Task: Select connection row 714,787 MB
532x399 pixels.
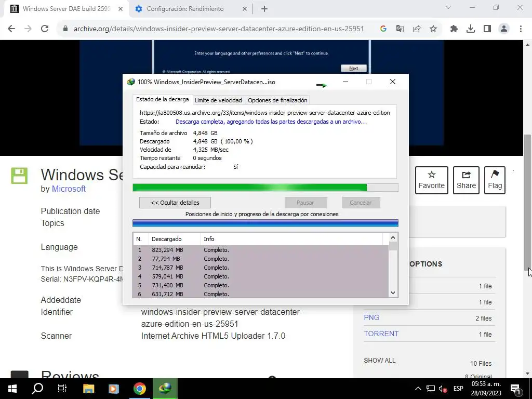Action: pos(261,268)
